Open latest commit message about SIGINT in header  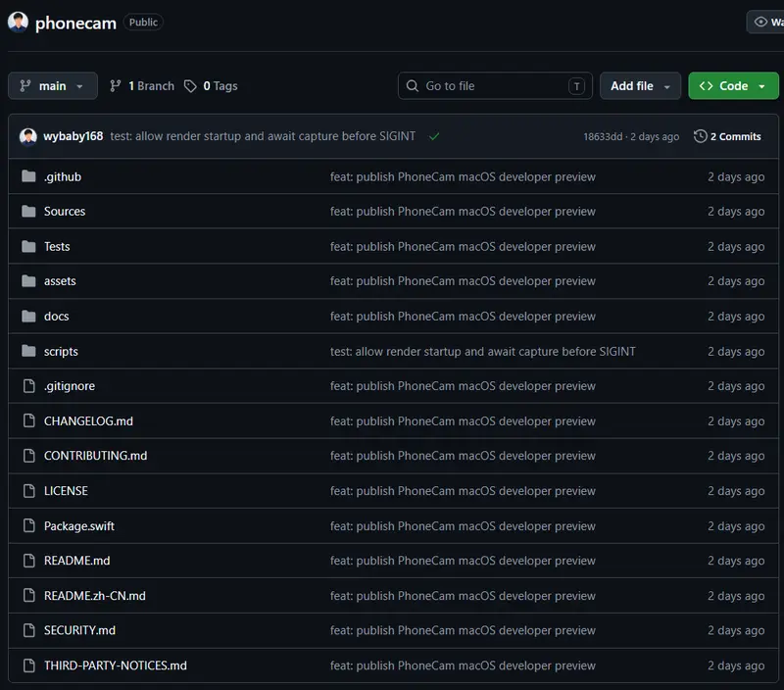263,136
